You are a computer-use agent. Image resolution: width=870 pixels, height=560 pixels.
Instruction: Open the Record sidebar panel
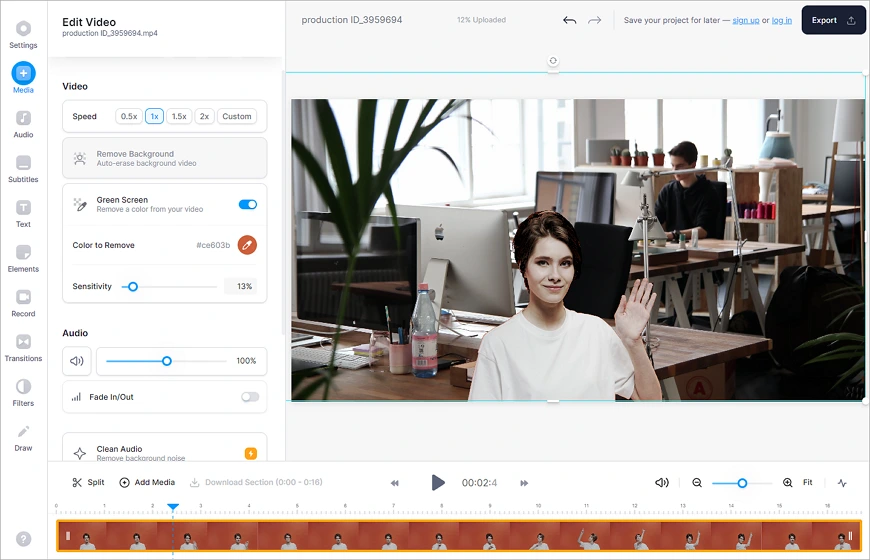[x=23, y=303]
